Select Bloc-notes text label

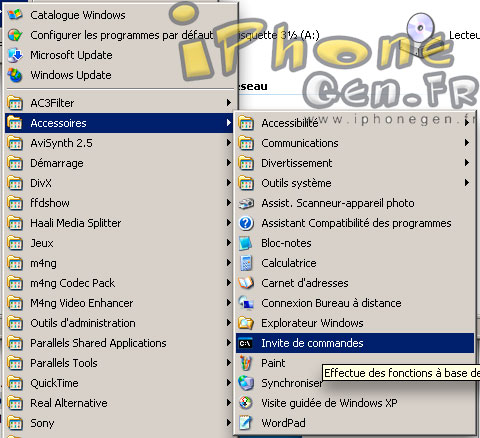point(286,243)
